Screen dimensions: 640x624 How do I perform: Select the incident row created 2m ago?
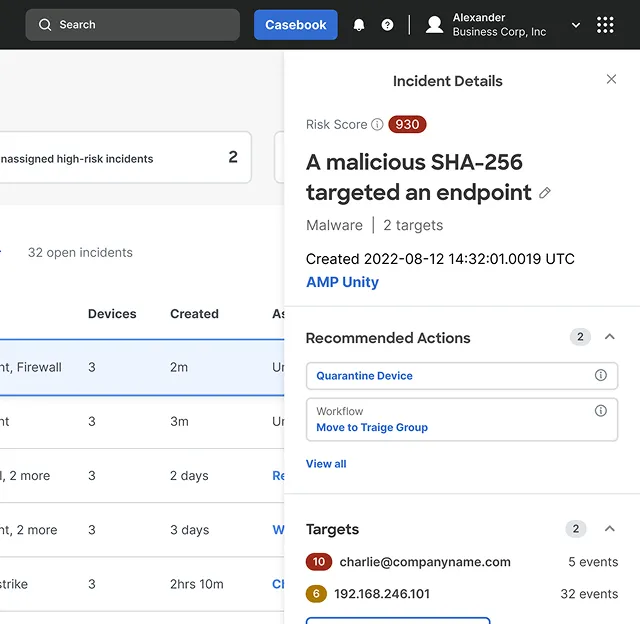[142, 367]
